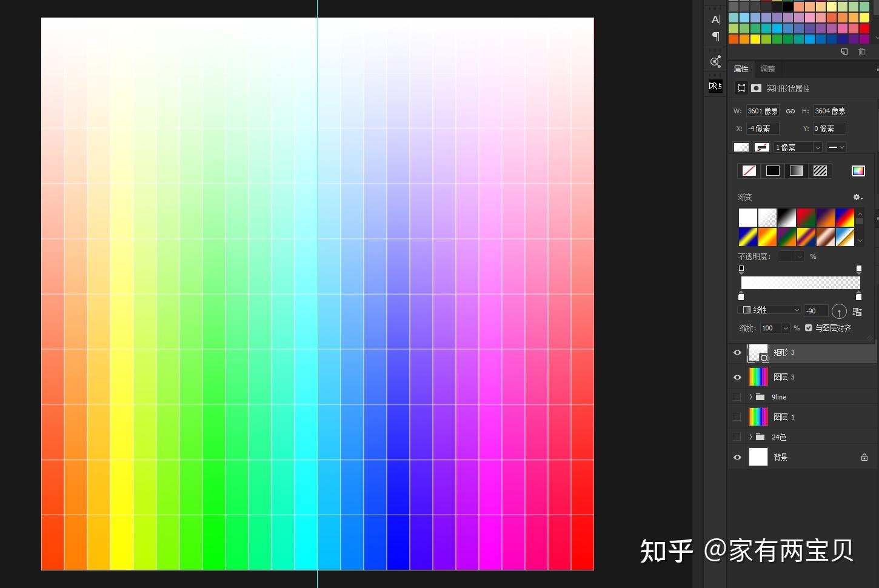879x588 pixels.
Task: Open the color picker rainbow icon
Action: 858,171
